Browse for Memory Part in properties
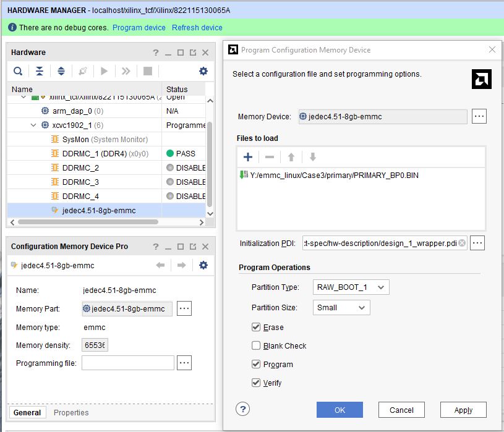Viewport: 504px width, 432px height. [184, 308]
